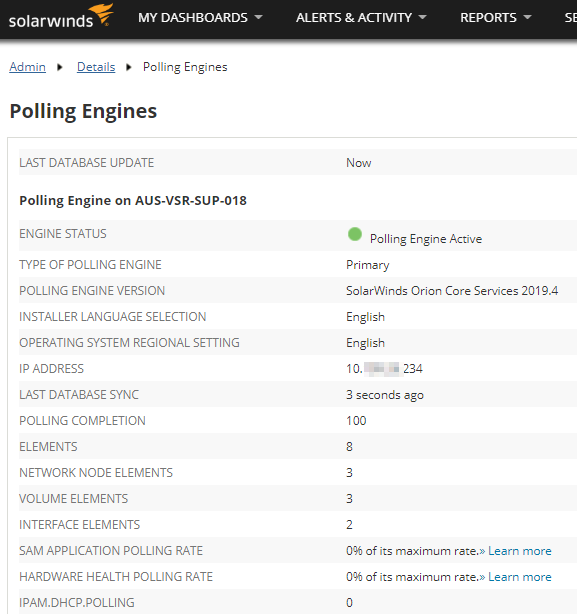Select the IP address value ending in 234
577x614 pixels.
point(384,368)
